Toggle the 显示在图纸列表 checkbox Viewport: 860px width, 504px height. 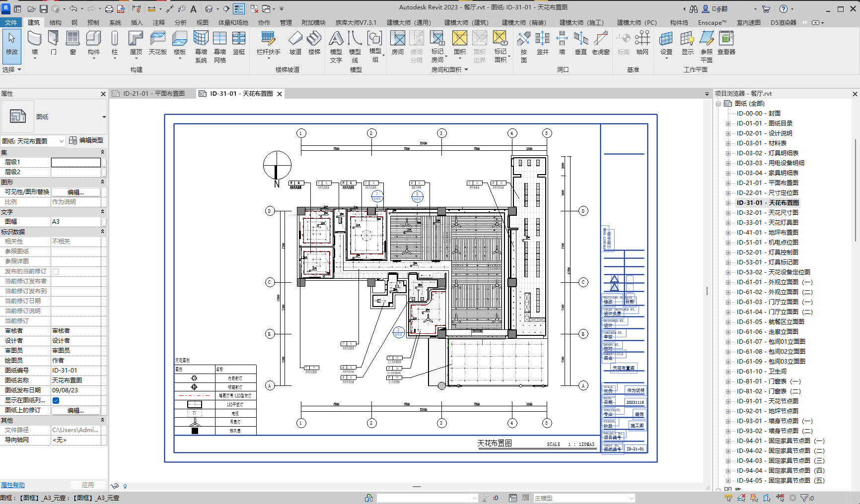tap(56, 400)
